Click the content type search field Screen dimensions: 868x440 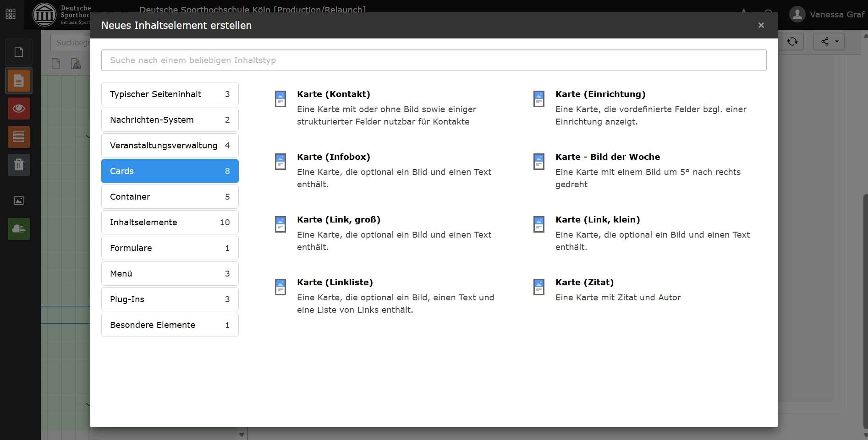coord(434,60)
